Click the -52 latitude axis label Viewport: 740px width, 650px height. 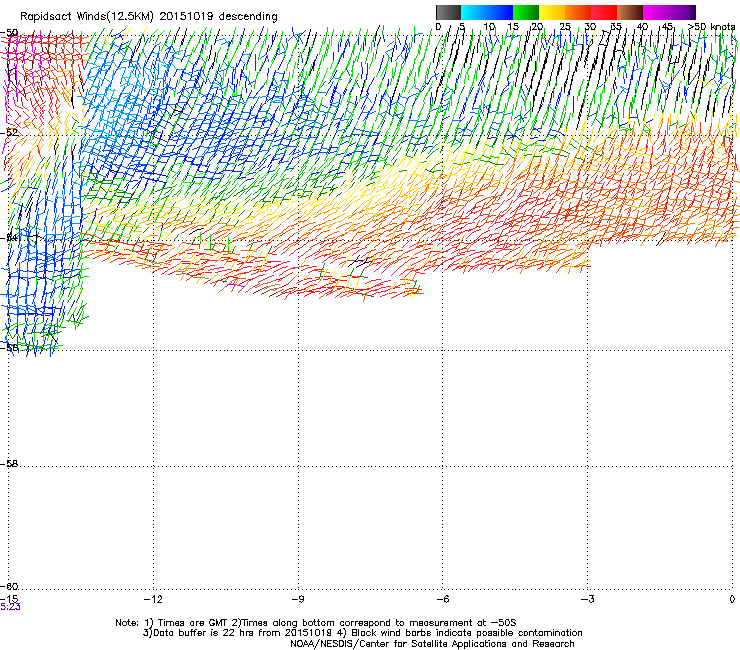coord(9,132)
